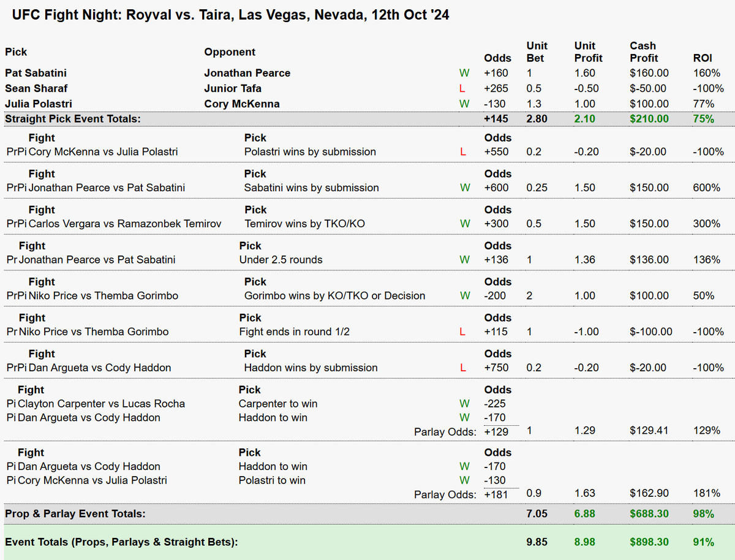Screen dimensions: 735x560
Task: Click the '9.85' grand total unit bet
Action: coord(537,542)
